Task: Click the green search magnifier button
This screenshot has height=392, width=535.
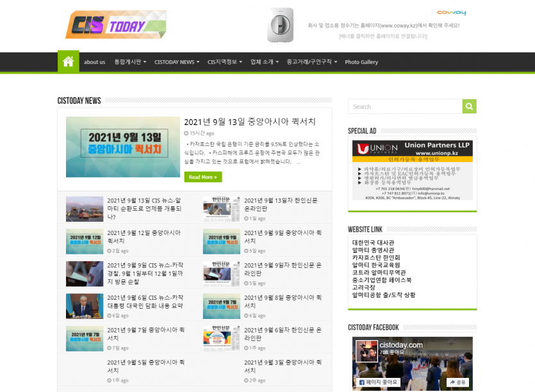Action: [470, 106]
